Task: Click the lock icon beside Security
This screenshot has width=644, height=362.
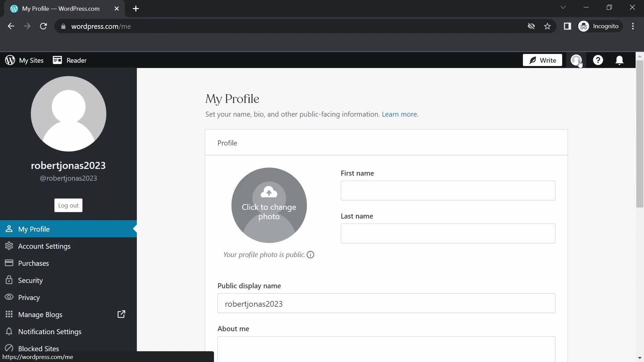Action: pos(9,280)
